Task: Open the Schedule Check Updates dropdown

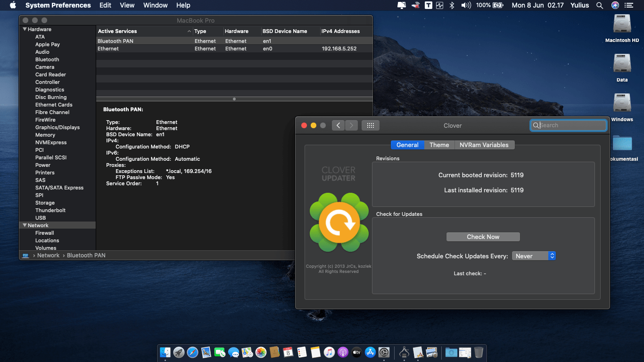Action: tap(534, 256)
